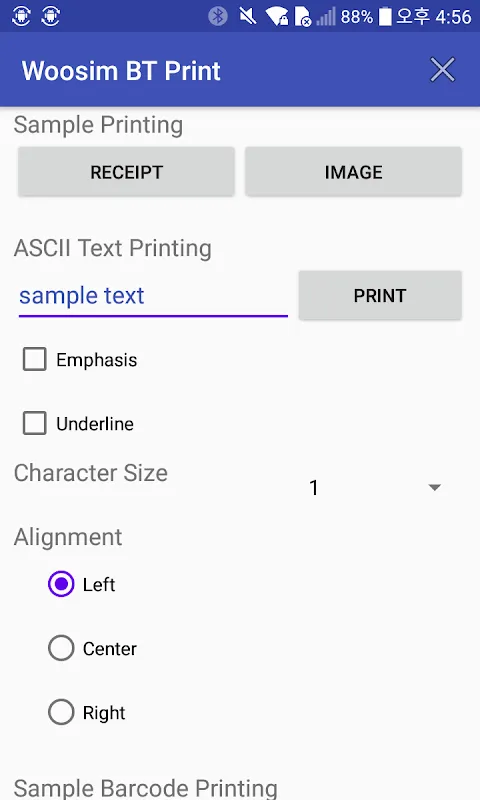
Task: Tap the cellular signal bars icon
Action: coord(326,16)
